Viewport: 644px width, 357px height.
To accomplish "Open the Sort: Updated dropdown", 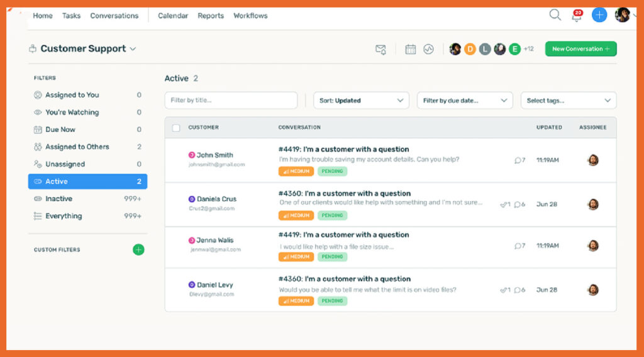I will (361, 101).
